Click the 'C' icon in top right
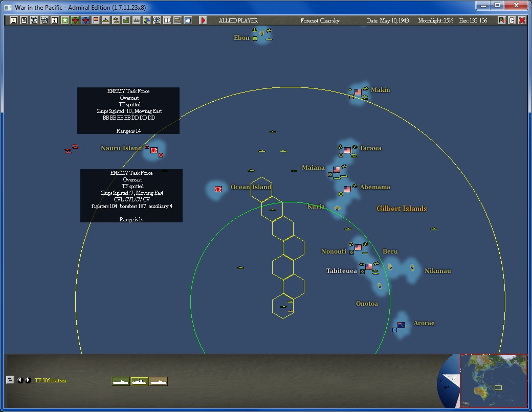This screenshot has height=412, width=532. (x=512, y=20)
